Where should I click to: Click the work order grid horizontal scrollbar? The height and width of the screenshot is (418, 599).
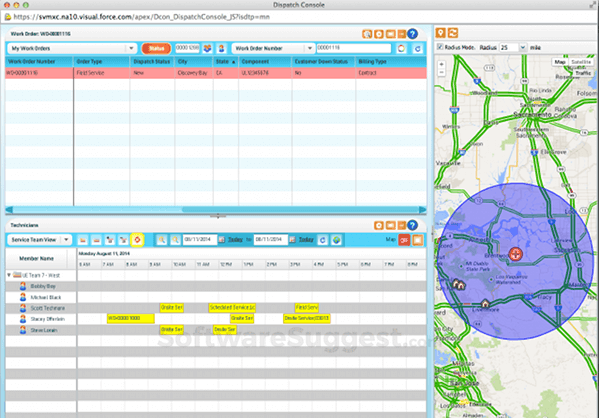216,210
